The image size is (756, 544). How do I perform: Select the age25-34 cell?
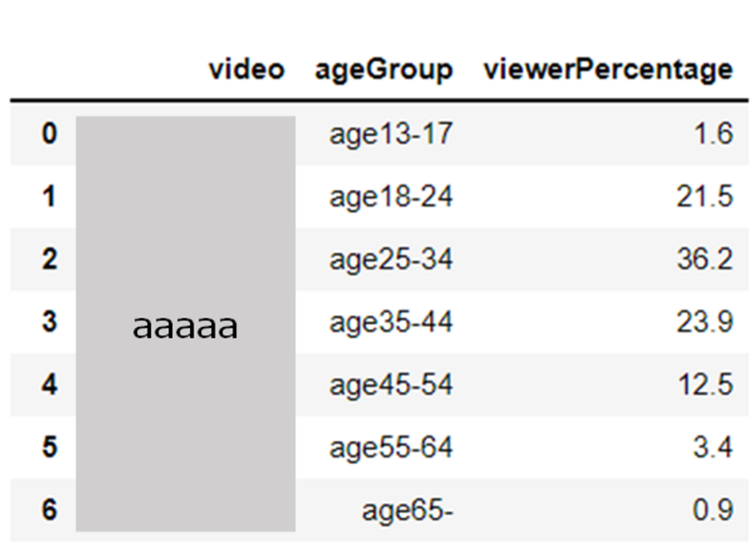tap(391, 260)
